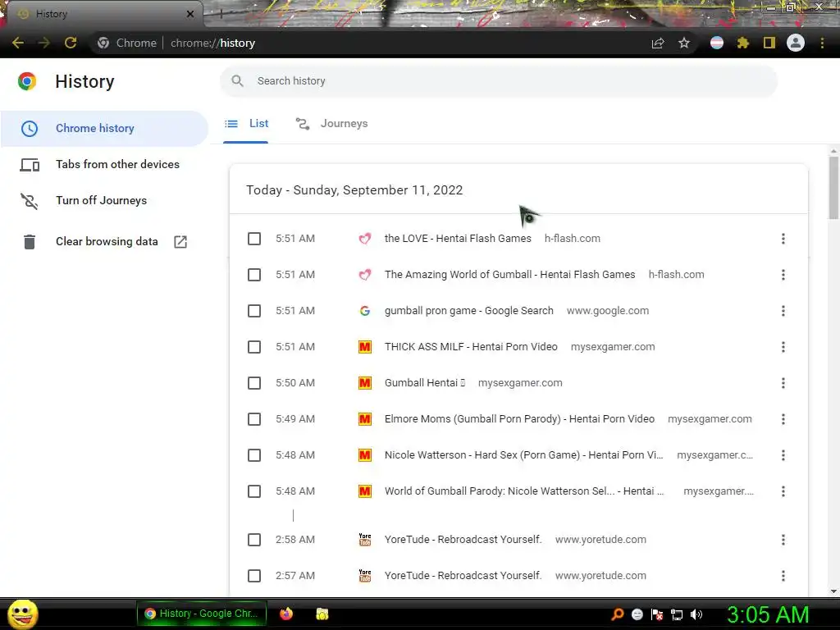Click the 3:05 AM taskbar clock
This screenshot has height=630, width=840.
pos(768,614)
